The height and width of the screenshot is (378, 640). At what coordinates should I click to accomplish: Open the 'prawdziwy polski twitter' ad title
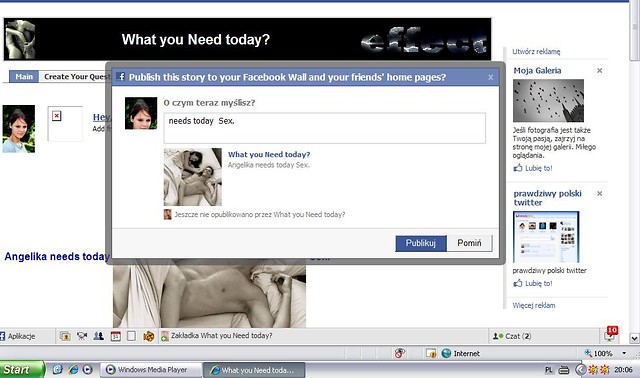click(x=547, y=198)
